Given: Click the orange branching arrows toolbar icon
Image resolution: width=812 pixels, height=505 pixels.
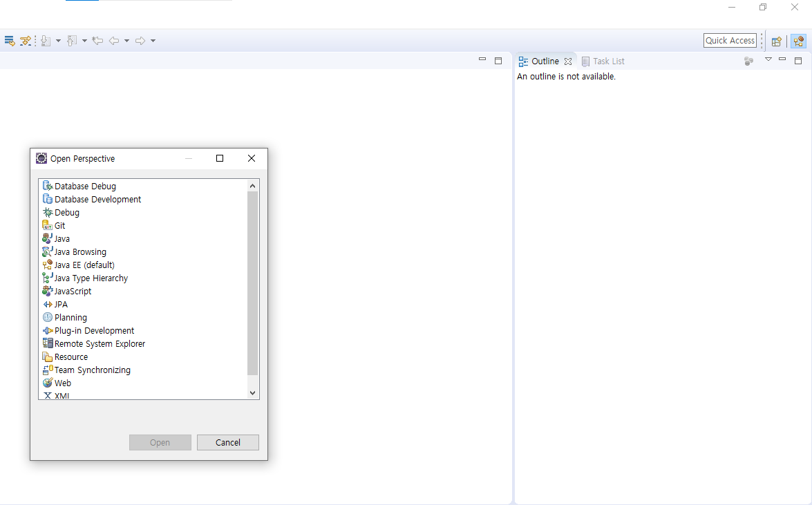Looking at the screenshot, I should coord(25,40).
